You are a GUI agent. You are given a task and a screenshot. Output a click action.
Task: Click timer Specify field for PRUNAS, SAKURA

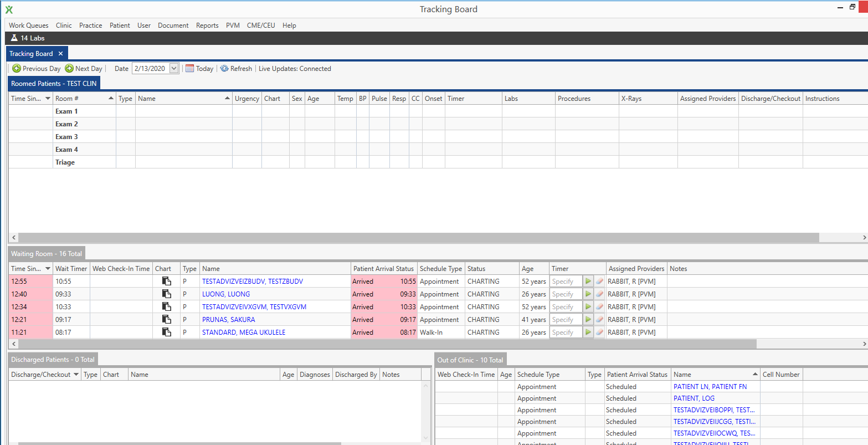coord(566,320)
